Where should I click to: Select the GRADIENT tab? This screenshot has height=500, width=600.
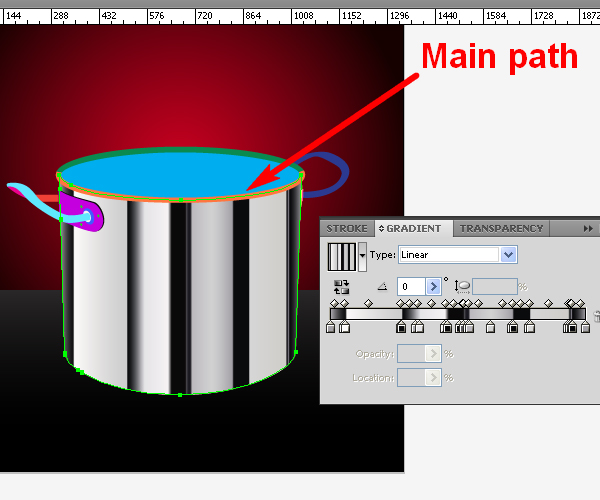(x=414, y=228)
